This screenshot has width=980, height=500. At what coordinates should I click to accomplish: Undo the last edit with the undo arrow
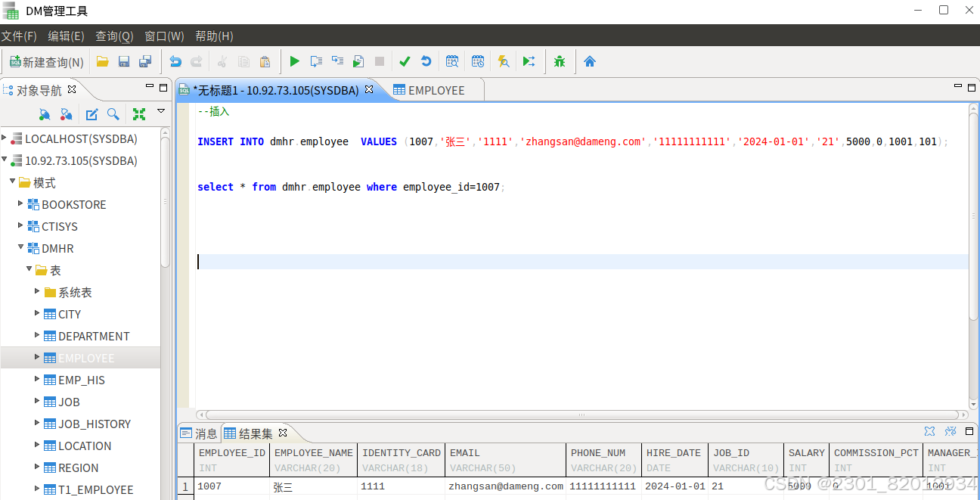pos(175,62)
